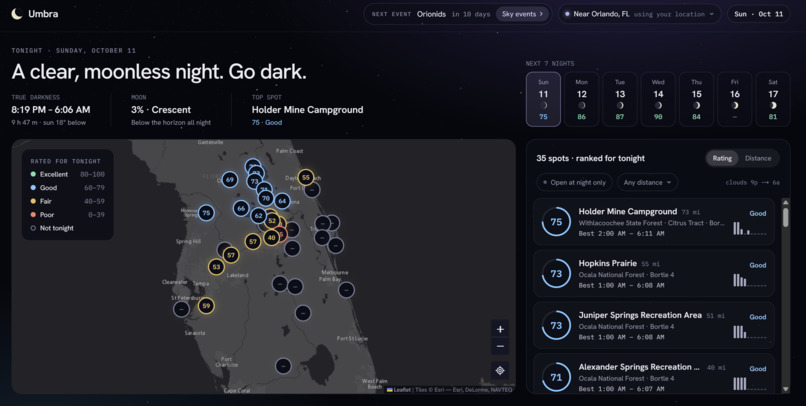Click the blue 66 map marker

(x=241, y=208)
